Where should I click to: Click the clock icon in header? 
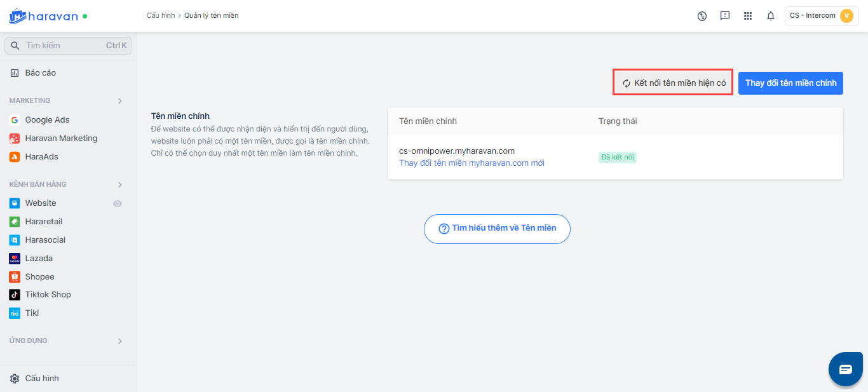tap(702, 16)
